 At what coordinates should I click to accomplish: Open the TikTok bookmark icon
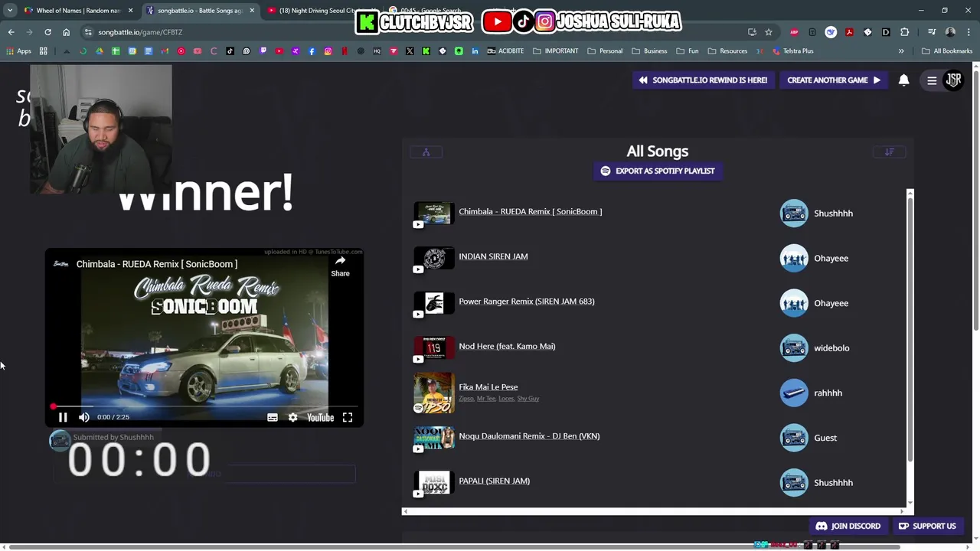pos(230,51)
